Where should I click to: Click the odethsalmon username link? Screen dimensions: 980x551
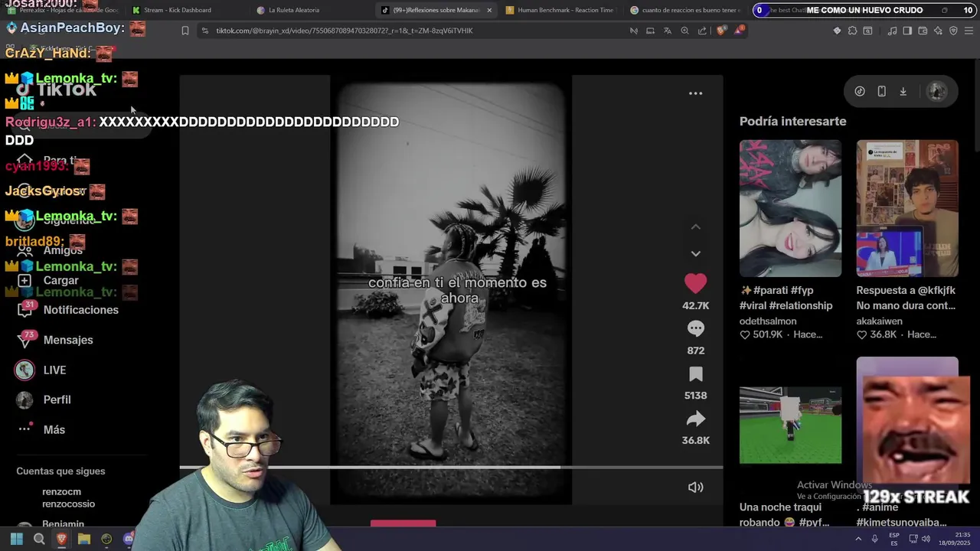768,321
